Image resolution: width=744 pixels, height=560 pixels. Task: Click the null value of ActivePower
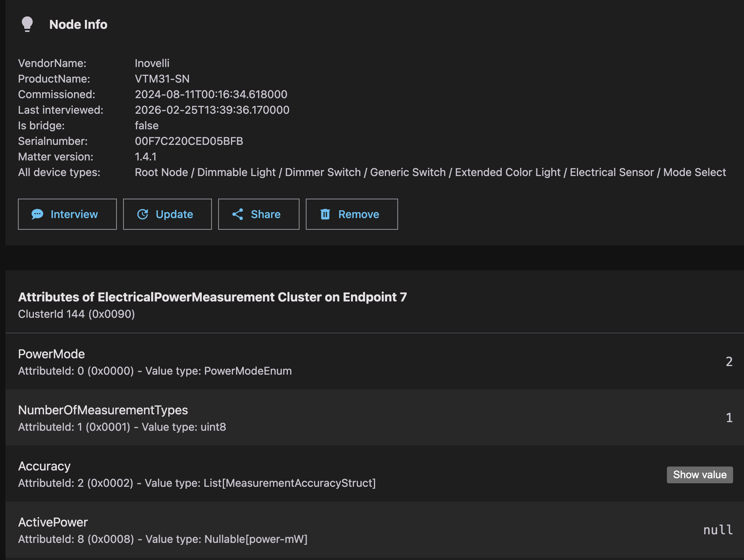click(x=718, y=530)
